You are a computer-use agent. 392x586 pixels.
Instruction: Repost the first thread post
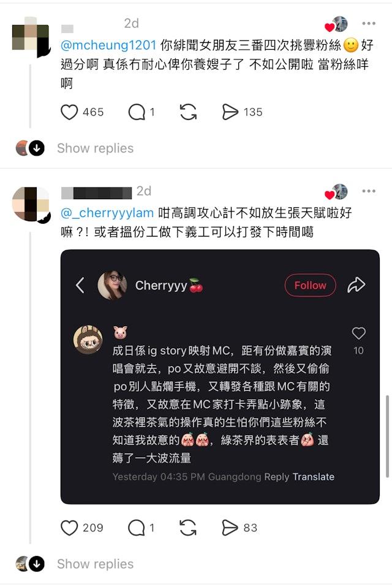click(188, 112)
